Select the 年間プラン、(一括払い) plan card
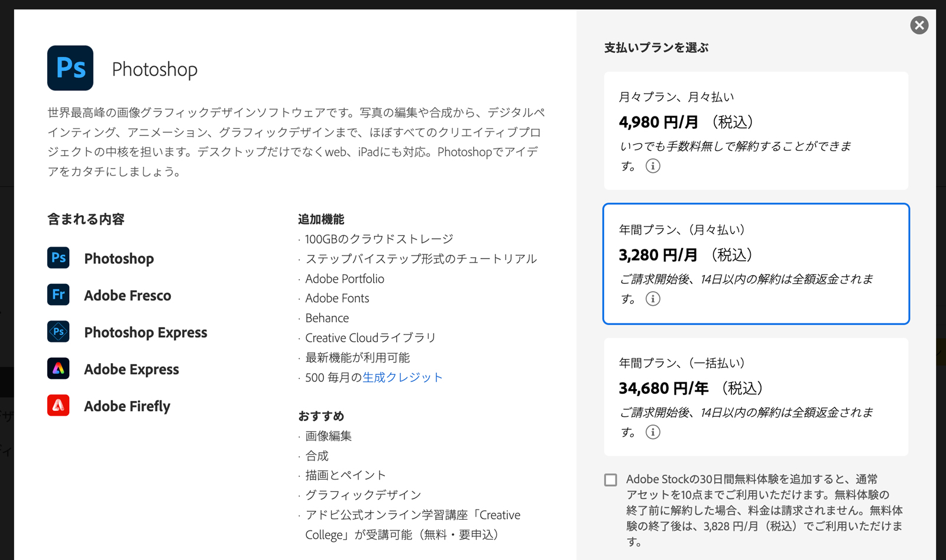 (756, 397)
